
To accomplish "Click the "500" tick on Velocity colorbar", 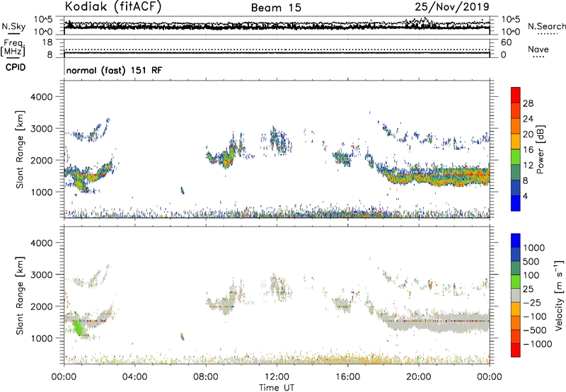I will point(532,261).
